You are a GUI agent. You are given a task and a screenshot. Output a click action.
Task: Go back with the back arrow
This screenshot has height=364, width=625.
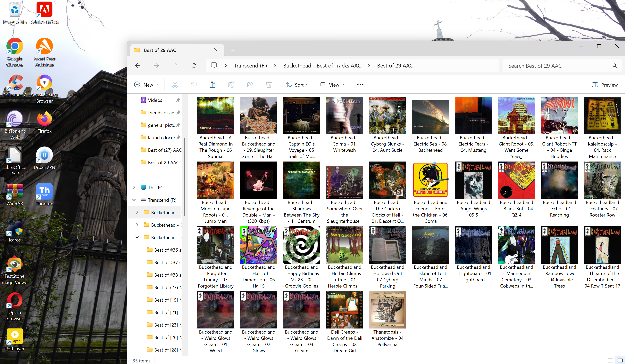138,65
